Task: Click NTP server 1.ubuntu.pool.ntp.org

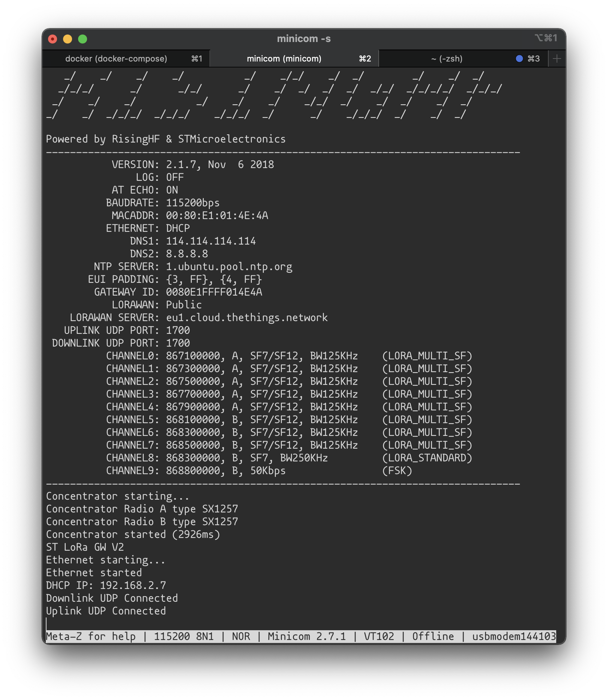Action: click(229, 267)
